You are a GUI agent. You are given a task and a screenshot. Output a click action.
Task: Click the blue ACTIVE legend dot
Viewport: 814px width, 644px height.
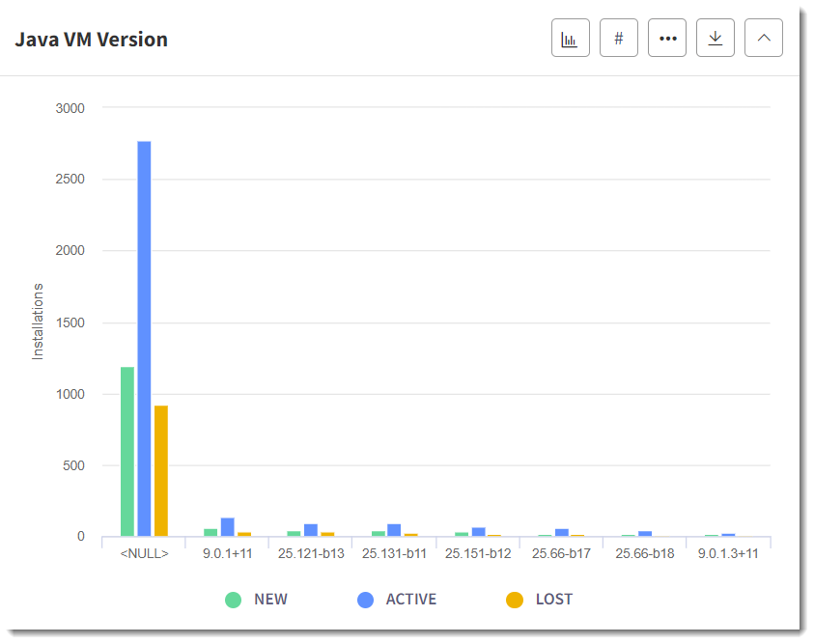[365, 600]
